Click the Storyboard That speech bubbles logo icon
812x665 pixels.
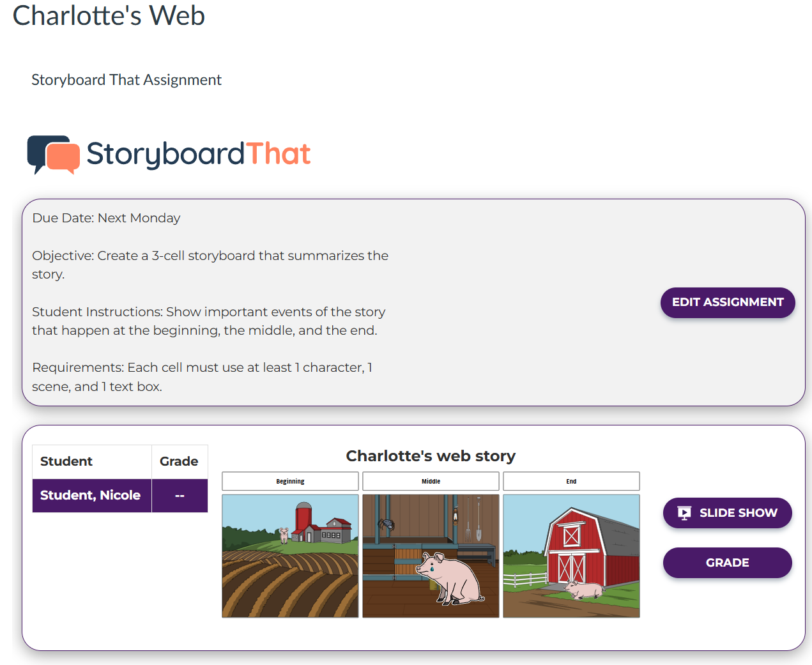click(x=53, y=154)
